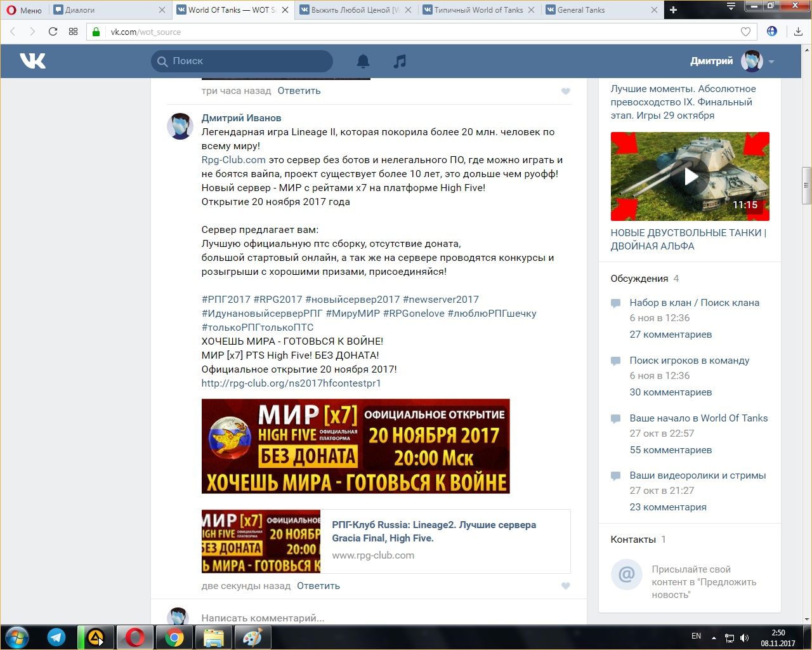Like the comment from три часа назад
The image size is (812, 650).
pyautogui.click(x=566, y=91)
